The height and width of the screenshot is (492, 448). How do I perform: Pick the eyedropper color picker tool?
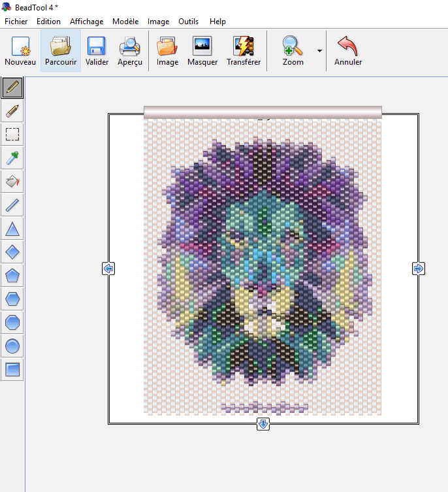click(12, 158)
